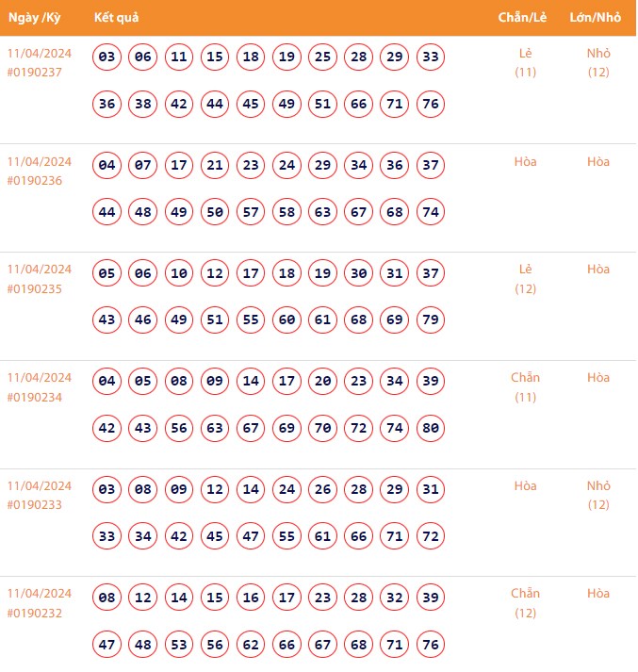Click ball 79 in draw #0190235
The image size is (638, 672).
click(431, 320)
